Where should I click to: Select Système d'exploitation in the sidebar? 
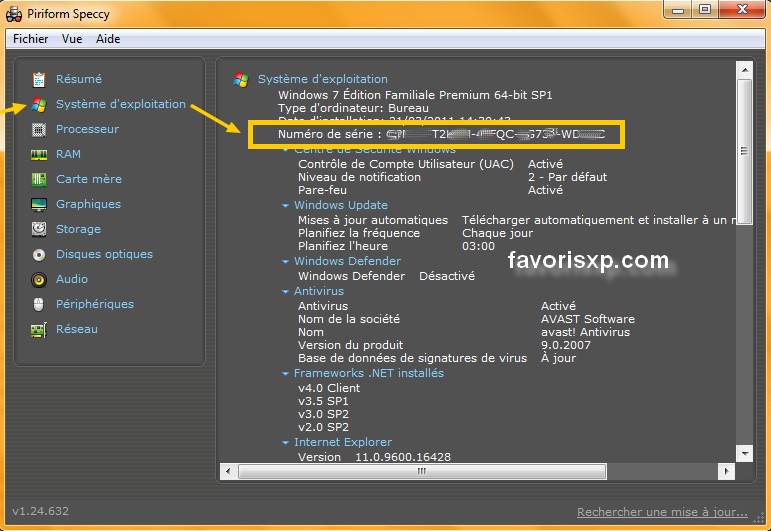coord(121,104)
